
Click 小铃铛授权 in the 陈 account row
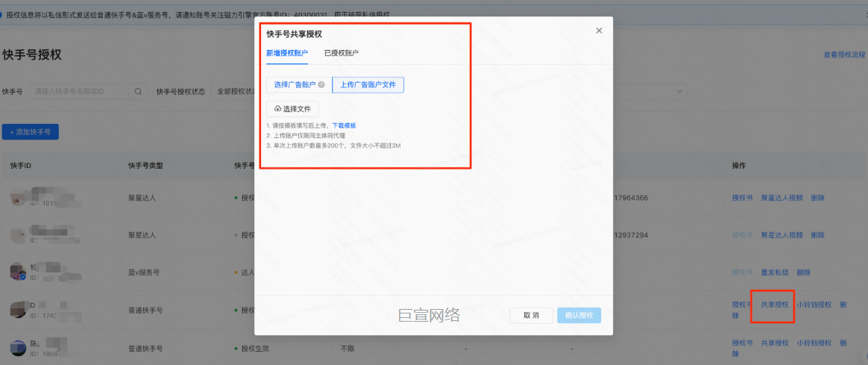tap(814, 343)
